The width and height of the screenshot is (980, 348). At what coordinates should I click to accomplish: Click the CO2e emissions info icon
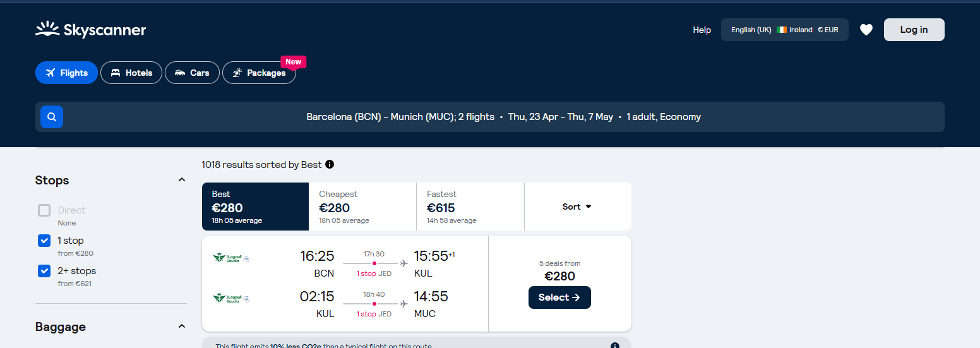(x=615, y=345)
